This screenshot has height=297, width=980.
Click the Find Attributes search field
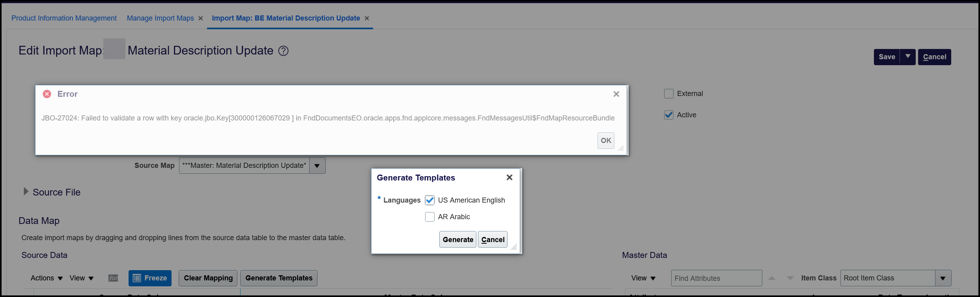(x=717, y=278)
